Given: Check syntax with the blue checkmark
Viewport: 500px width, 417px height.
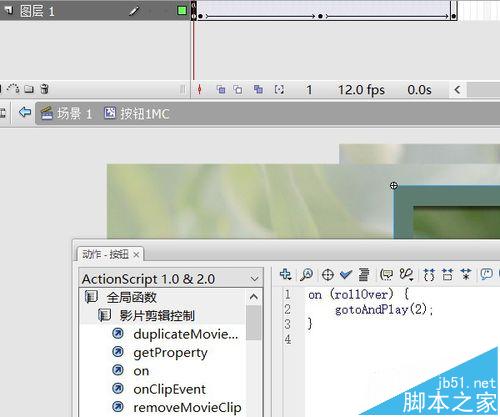Looking at the screenshot, I should [x=346, y=275].
